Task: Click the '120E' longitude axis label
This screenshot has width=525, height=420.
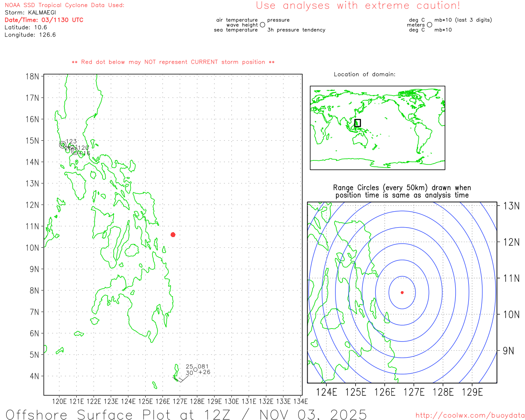Action: coord(59,402)
